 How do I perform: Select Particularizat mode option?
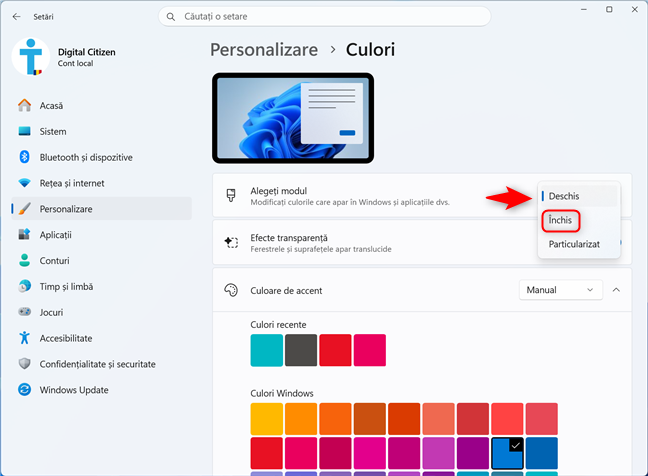pos(579,244)
